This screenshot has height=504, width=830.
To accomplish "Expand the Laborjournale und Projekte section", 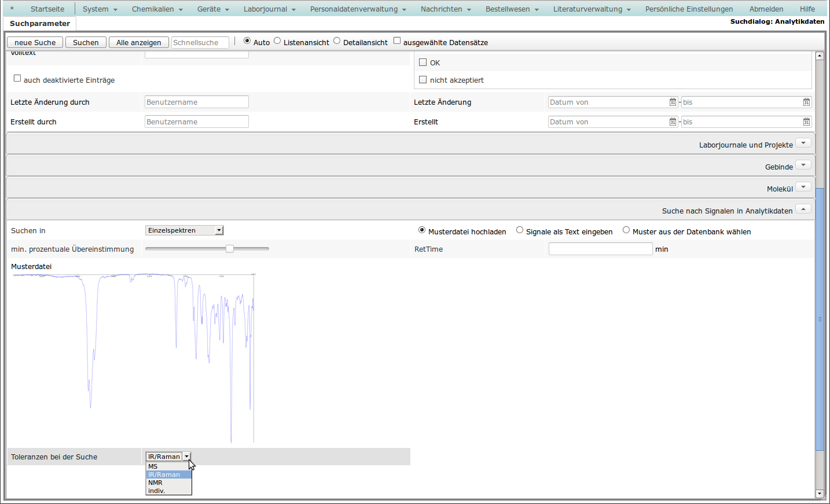I will tap(803, 144).
